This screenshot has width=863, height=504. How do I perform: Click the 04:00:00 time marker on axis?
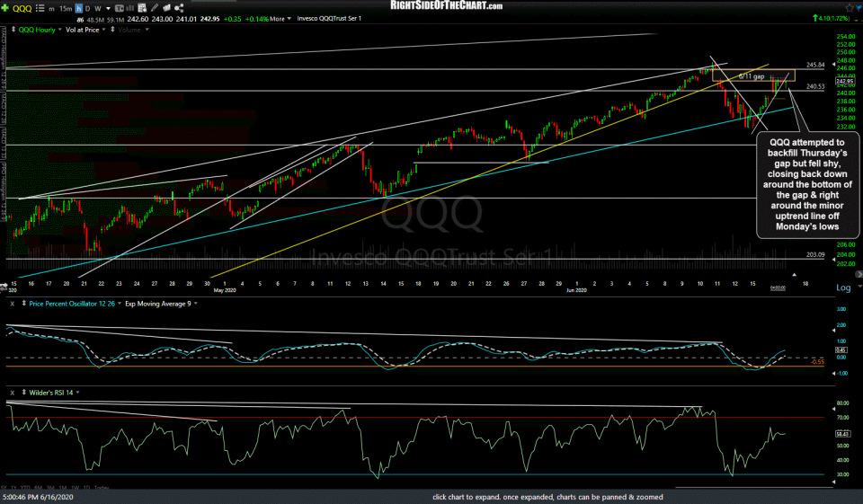pos(778,287)
